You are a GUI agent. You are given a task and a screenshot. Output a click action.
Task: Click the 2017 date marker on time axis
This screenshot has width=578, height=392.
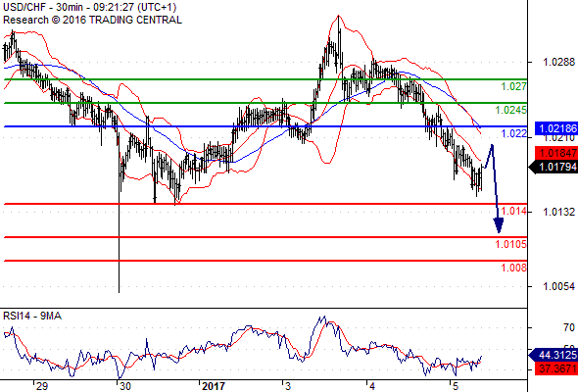coord(214,386)
